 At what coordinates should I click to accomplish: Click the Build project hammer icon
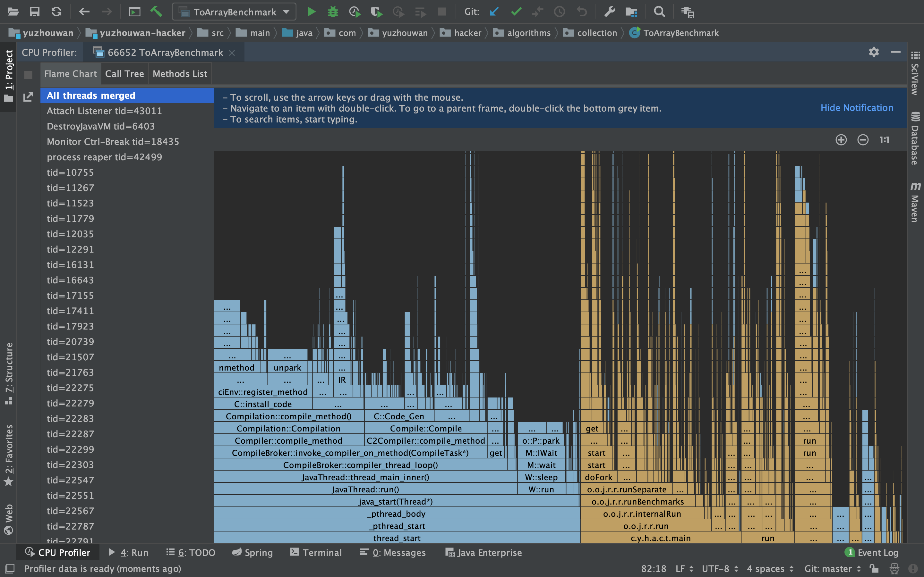coord(156,12)
